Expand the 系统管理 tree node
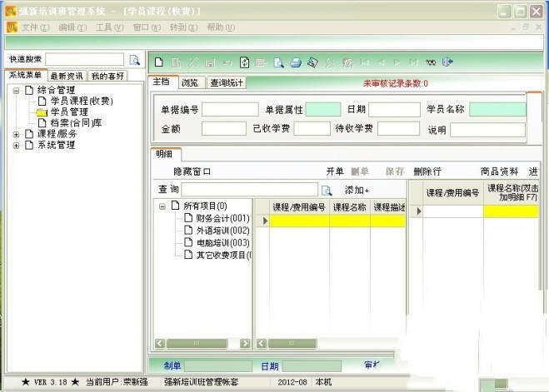 coord(16,146)
